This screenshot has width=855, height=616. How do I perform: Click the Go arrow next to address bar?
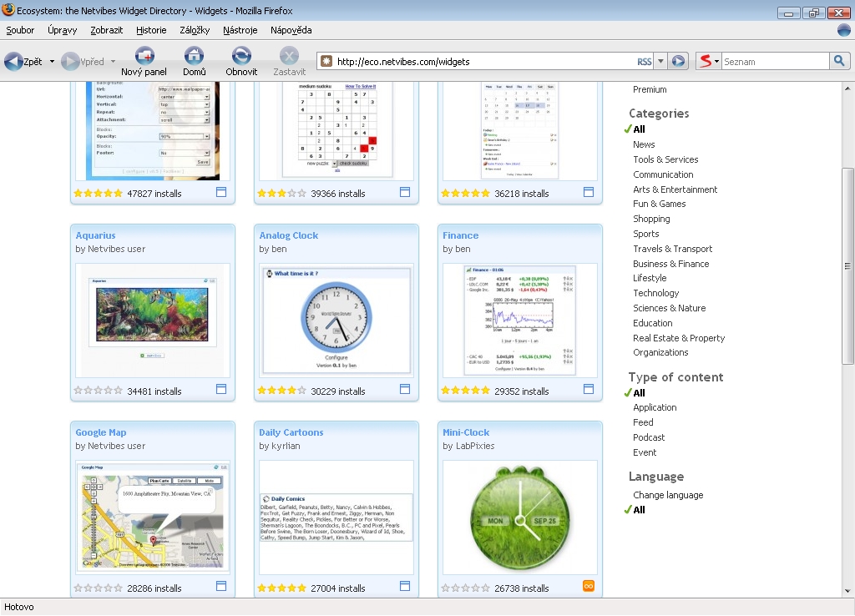(678, 61)
